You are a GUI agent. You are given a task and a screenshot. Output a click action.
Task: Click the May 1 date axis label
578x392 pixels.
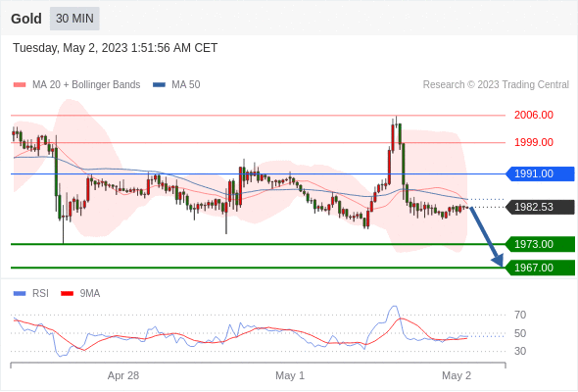coord(290,375)
